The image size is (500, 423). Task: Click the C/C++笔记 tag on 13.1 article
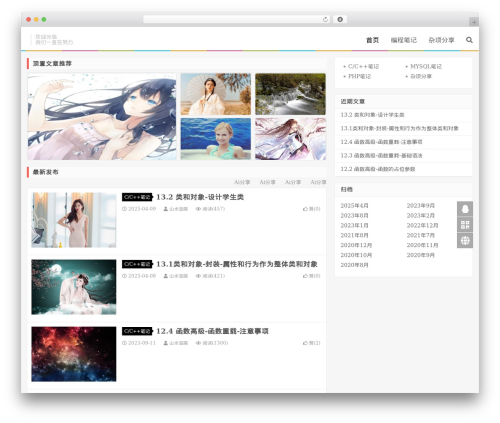coord(137,264)
